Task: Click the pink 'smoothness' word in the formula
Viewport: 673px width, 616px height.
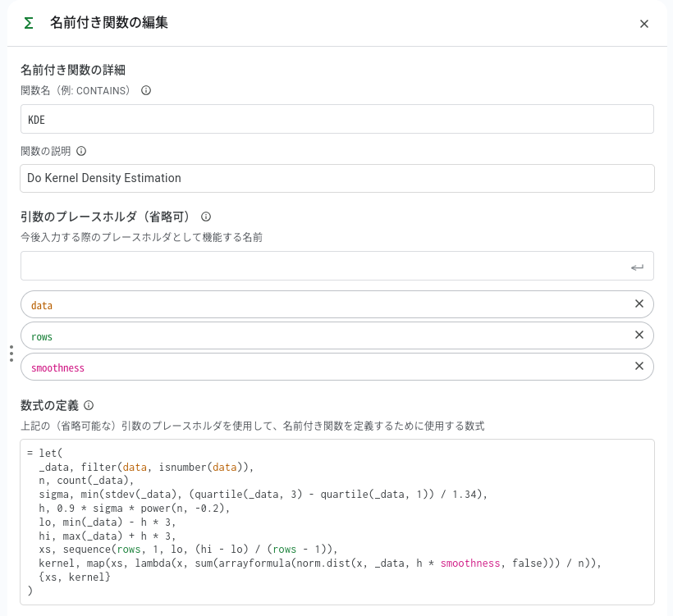Action: click(470, 564)
